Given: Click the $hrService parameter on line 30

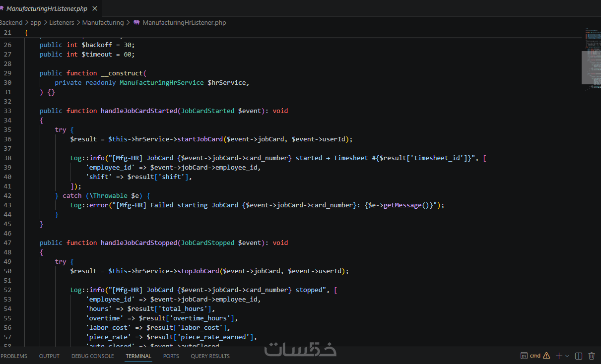Looking at the screenshot, I should [x=227, y=82].
